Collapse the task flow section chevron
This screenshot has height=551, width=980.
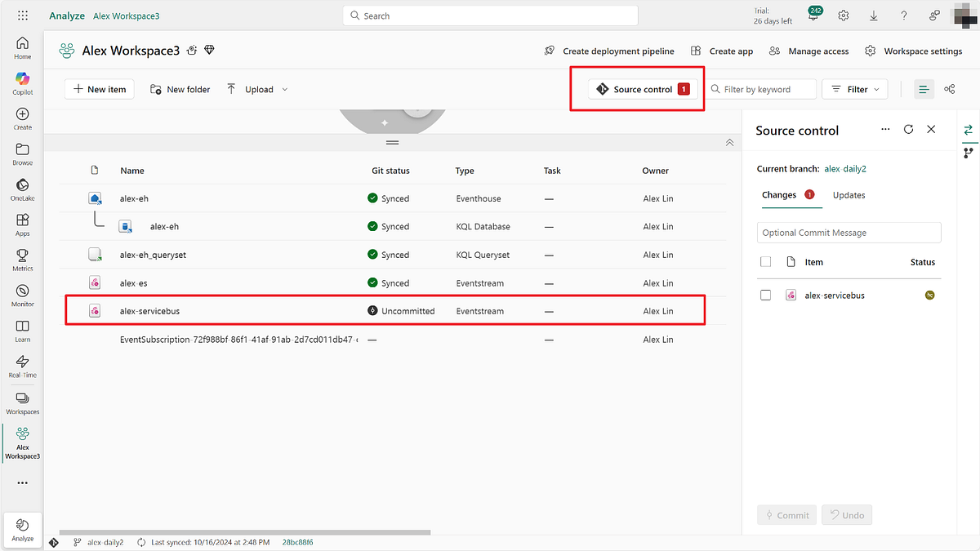[x=729, y=143]
